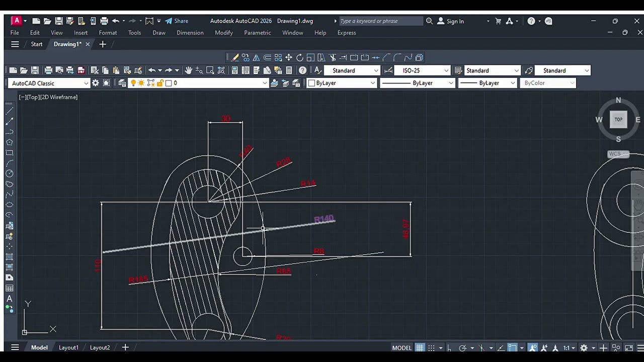Open the Dimension menu
This screenshot has height=362, width=644.
190,33
